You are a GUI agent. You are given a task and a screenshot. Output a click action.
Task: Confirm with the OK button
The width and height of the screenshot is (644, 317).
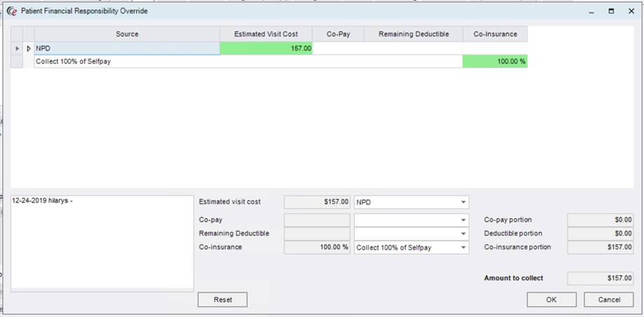coord(551,299)
